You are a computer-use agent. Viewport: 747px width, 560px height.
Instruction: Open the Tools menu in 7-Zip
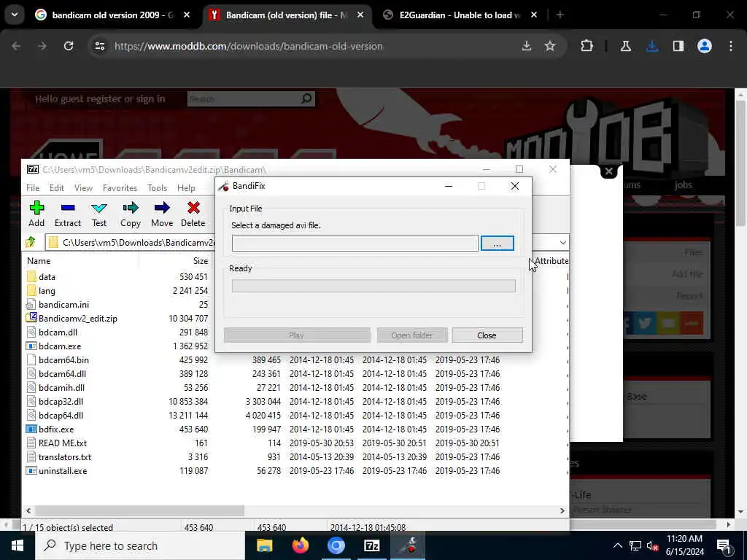158,188
